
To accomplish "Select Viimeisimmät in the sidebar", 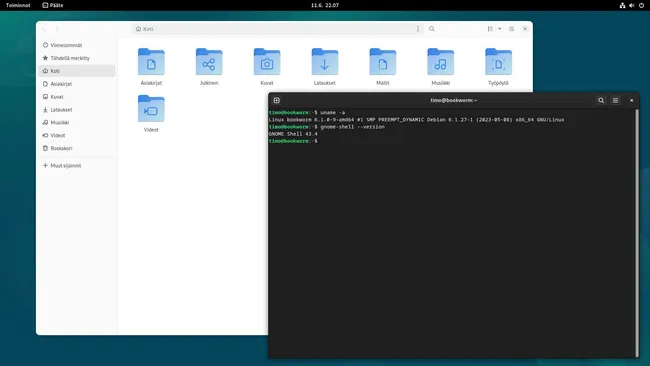I will 77,45.
